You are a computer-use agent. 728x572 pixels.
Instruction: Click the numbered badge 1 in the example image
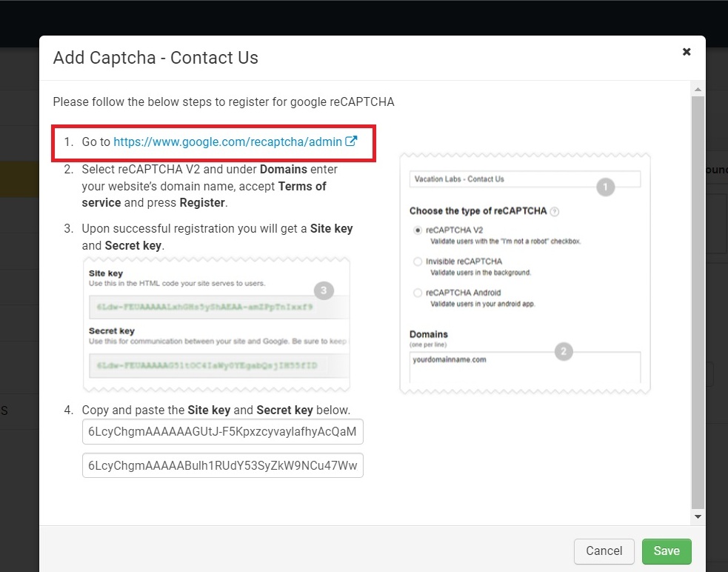[606, 187]
